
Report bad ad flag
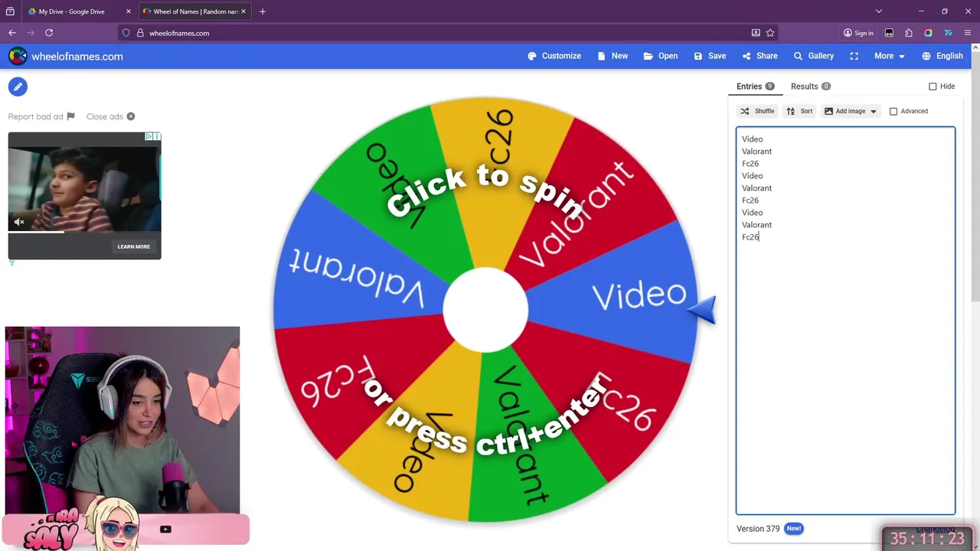41,116
